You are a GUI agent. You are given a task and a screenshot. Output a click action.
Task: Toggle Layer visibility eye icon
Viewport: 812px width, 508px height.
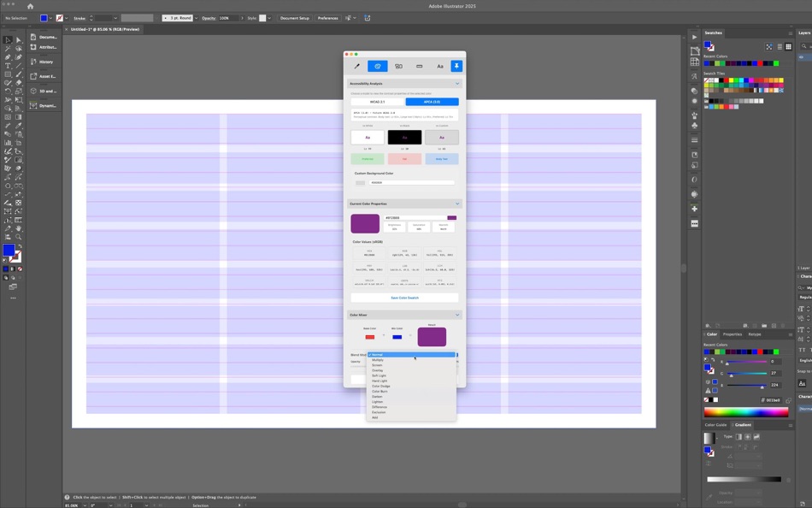click(x=802, y=57)
